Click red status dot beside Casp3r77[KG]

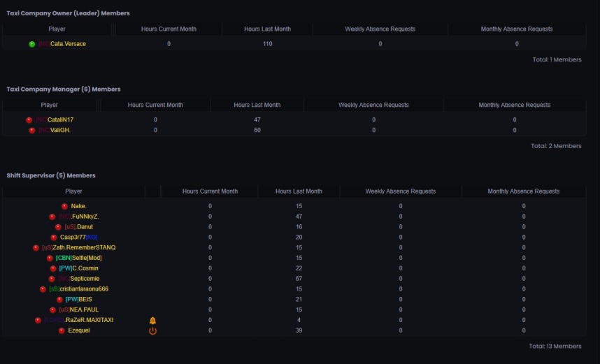(x=54, y=238)
